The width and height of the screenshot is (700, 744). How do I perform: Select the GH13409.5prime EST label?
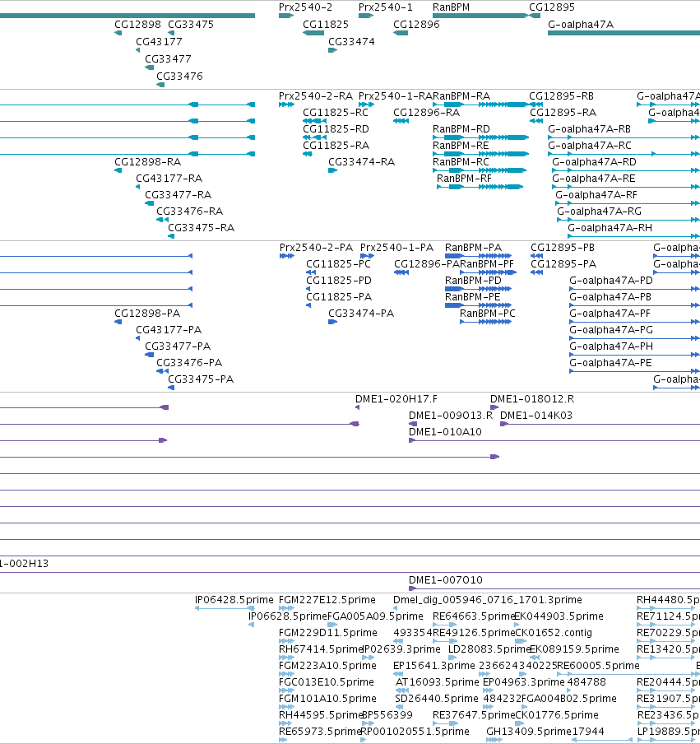(x=529, y=732)
